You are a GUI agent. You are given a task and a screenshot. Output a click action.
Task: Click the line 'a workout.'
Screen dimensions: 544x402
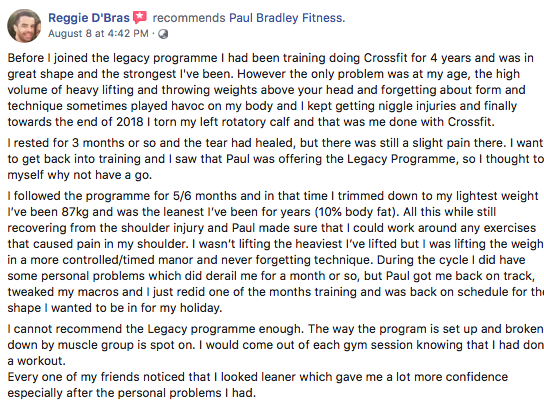pyautogui.click(x=36, y=361)
